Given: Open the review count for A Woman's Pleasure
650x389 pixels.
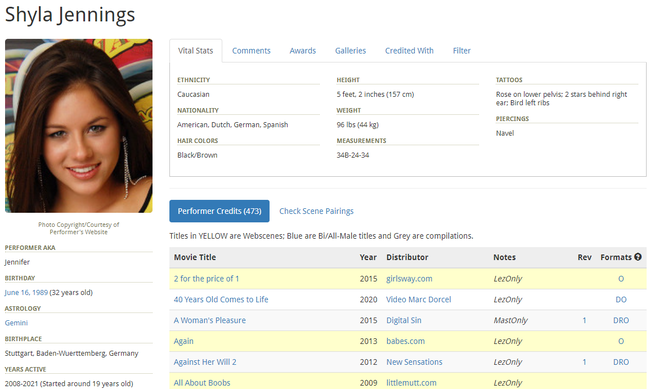Looking at the screenshot, I should [585, 320].
